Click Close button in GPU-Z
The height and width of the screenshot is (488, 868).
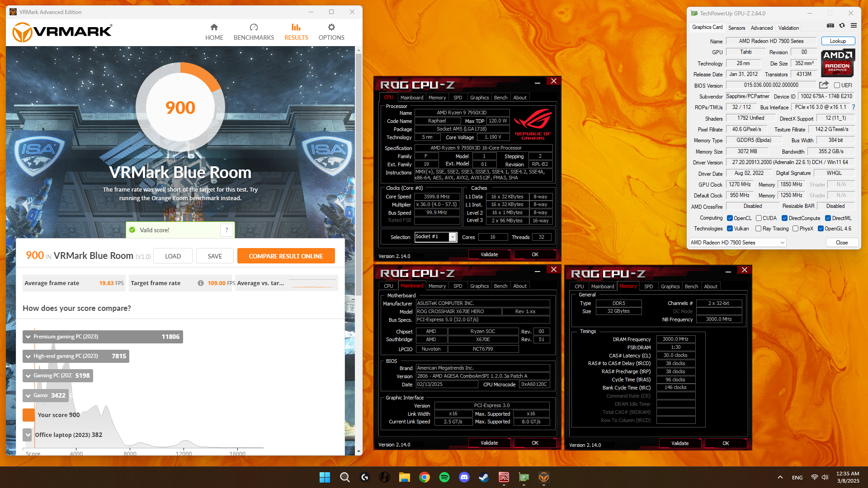842,243
